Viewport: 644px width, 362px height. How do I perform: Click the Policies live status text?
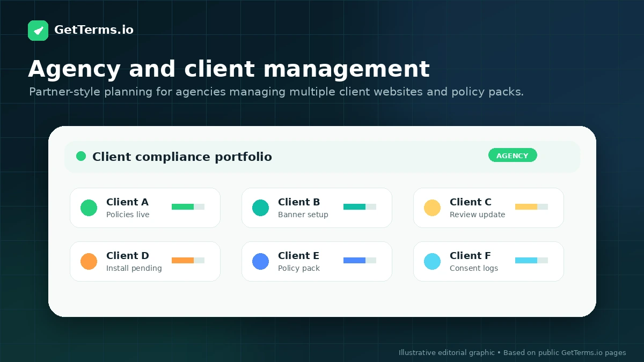tap(128, 215)
